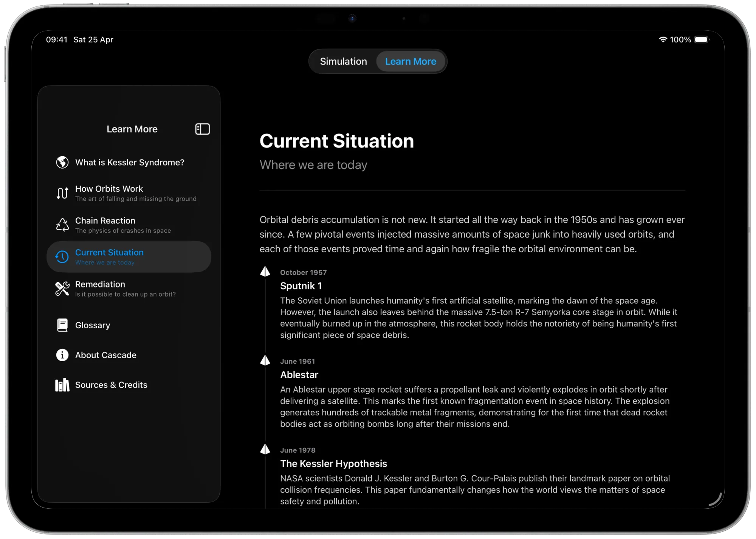This screenshot has width=756, height=539.
Task: Tap the battery indicator in status bar
Action: (702, 40)
